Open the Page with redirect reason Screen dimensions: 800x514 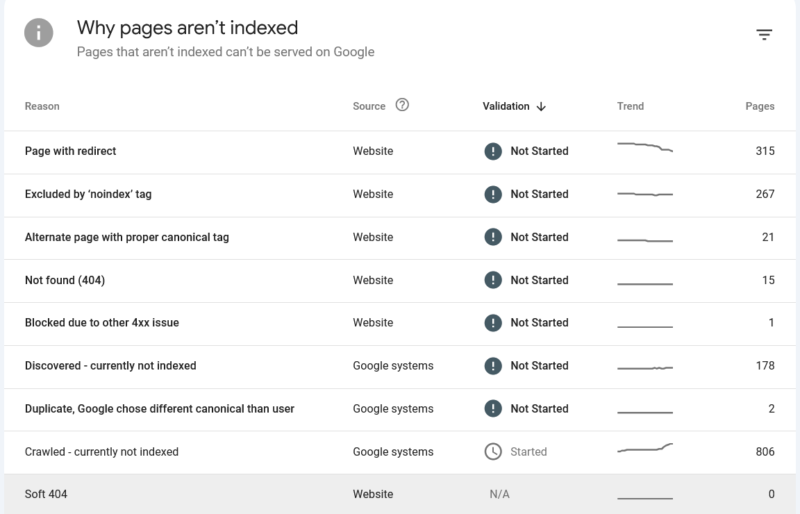(70, 151)
